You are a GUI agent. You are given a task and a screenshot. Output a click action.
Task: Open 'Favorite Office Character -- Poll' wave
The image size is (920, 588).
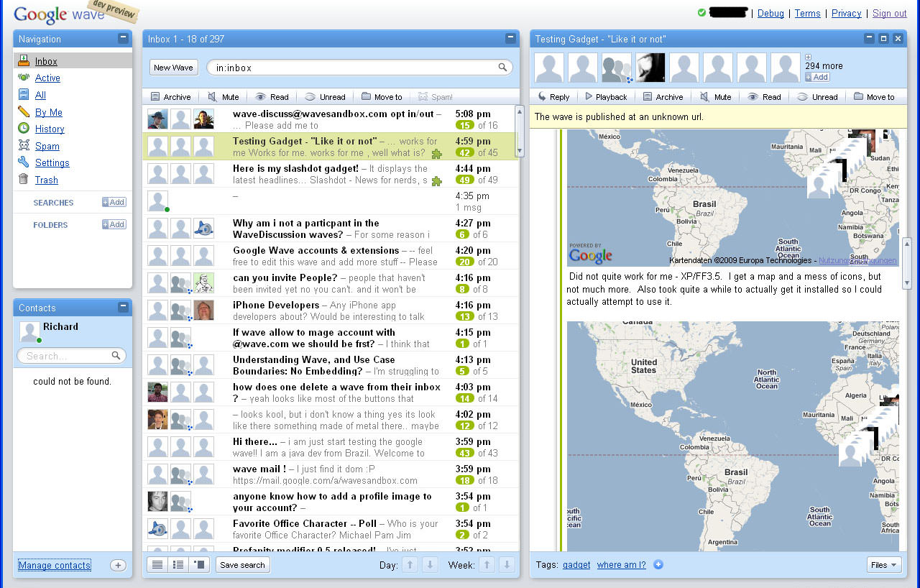[331, 529]
